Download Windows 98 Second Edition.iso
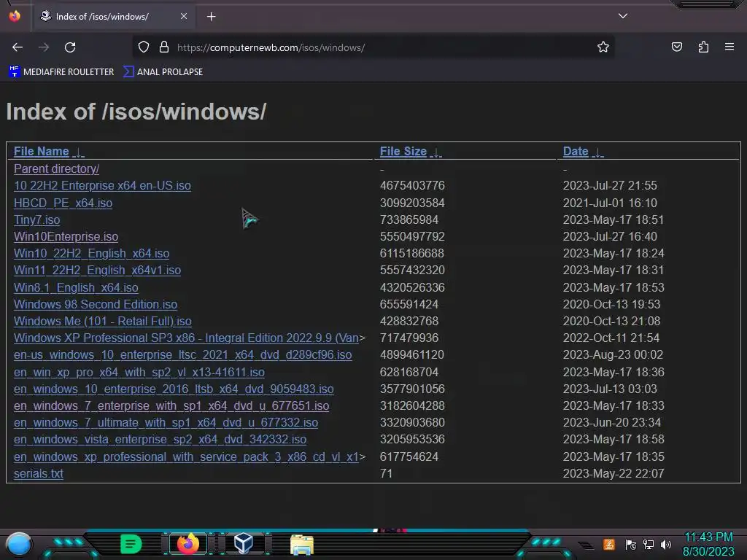This screenshot has height=560, width=747. click(96, 304)
